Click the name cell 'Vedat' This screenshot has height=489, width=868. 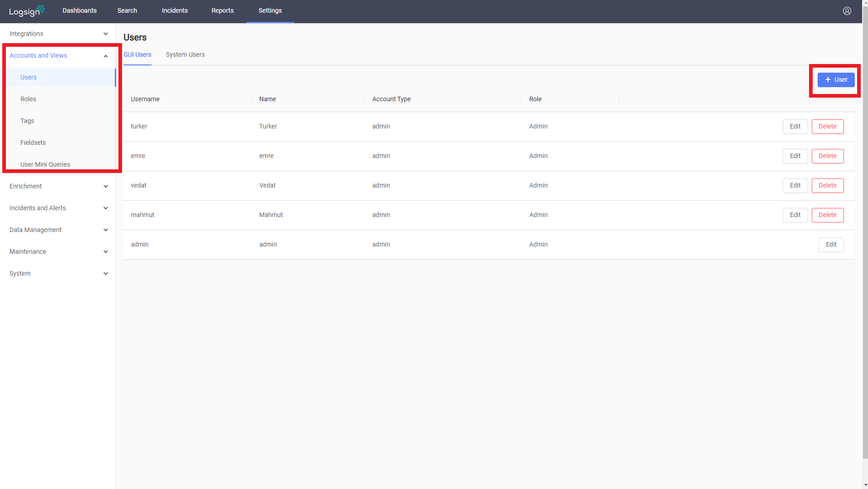[267, 185]
